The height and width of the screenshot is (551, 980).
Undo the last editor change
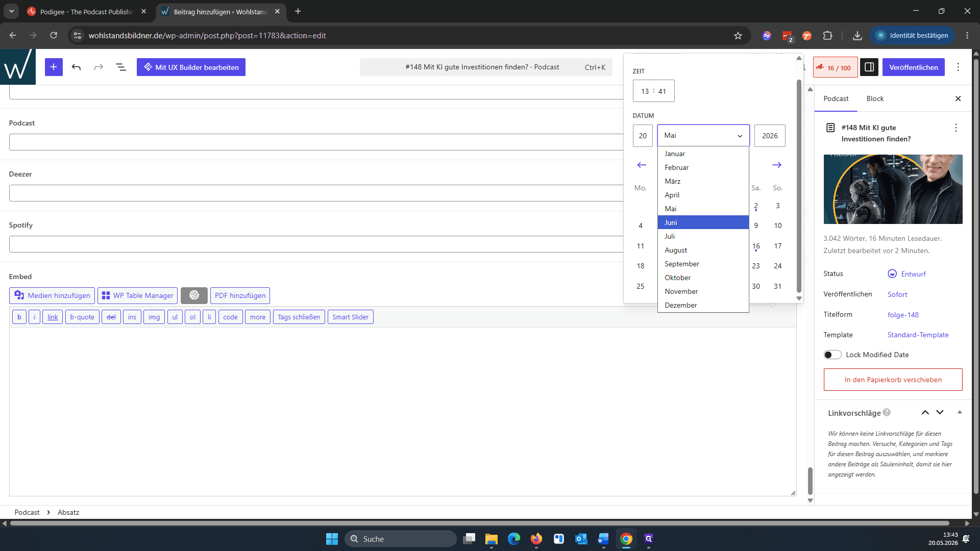click(x=76, y=67)
